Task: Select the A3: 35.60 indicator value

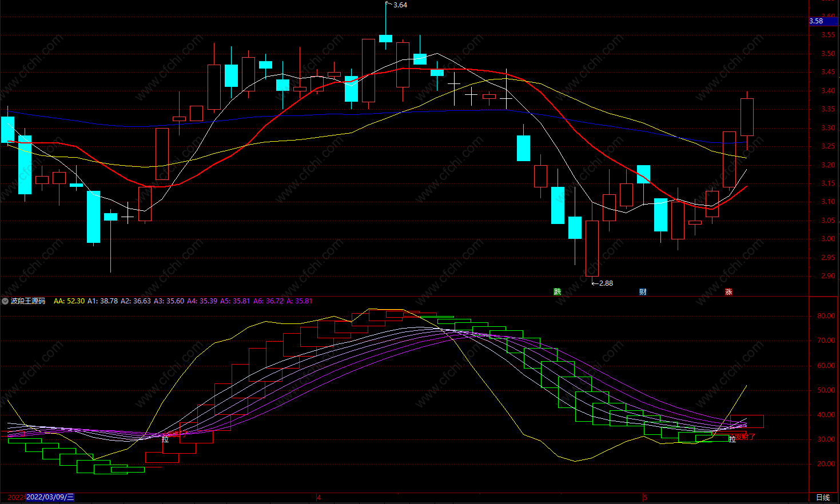Action: coord(169,301)
